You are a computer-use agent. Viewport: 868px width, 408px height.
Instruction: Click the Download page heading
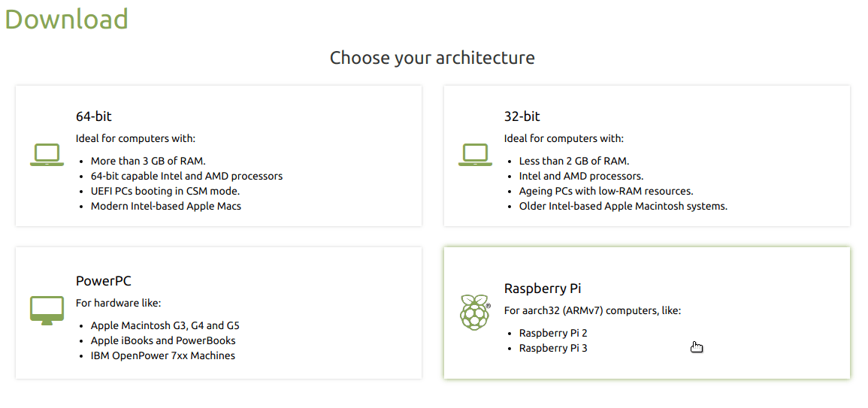pos(66,19)
